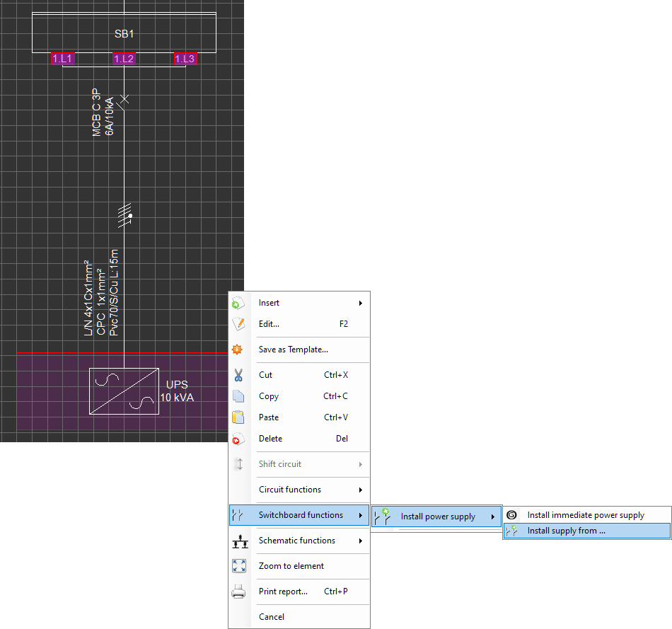Open the Schematic functions submenu

click(299, 541)
